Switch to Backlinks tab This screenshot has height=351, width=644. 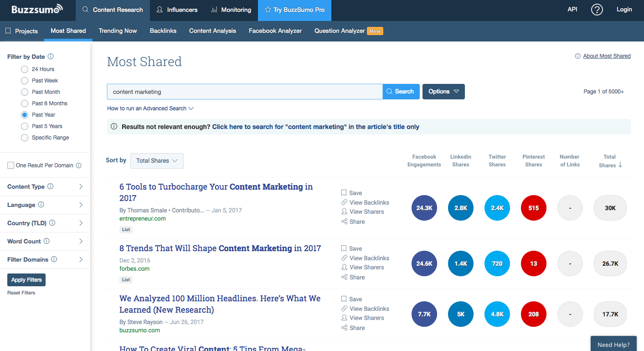(163, 31)
